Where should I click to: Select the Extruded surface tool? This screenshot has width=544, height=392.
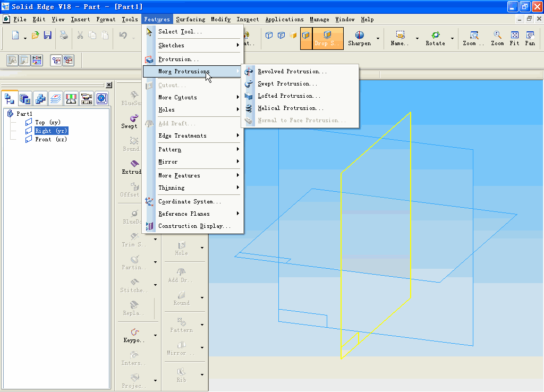coord(132,167)
